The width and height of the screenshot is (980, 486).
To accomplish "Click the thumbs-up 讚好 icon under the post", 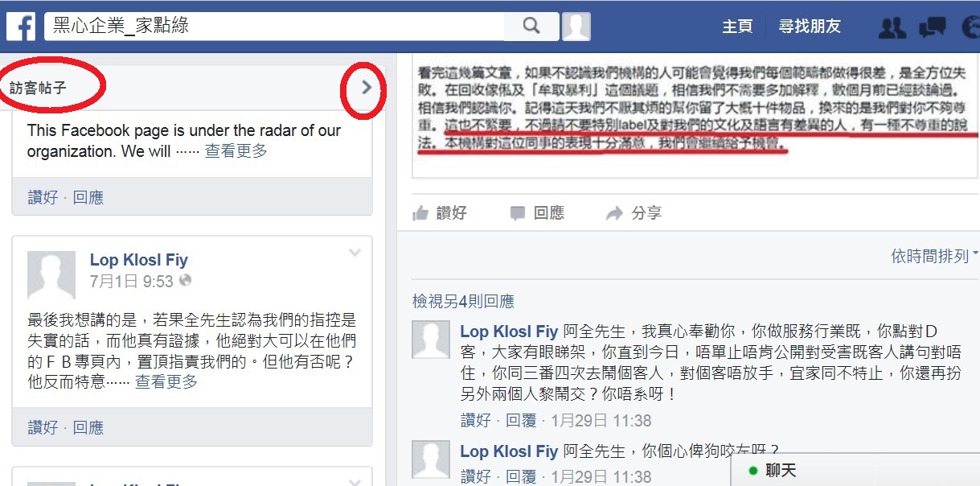I will 420,213.
